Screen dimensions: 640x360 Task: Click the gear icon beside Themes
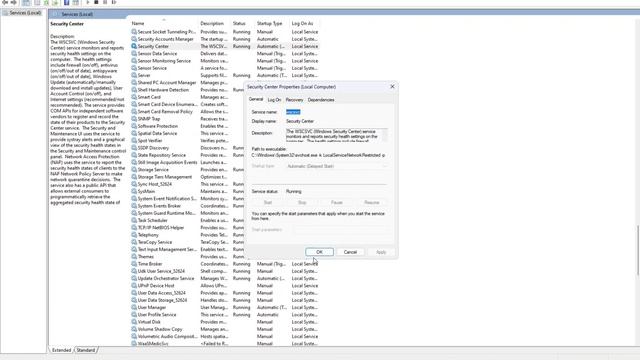134,257
